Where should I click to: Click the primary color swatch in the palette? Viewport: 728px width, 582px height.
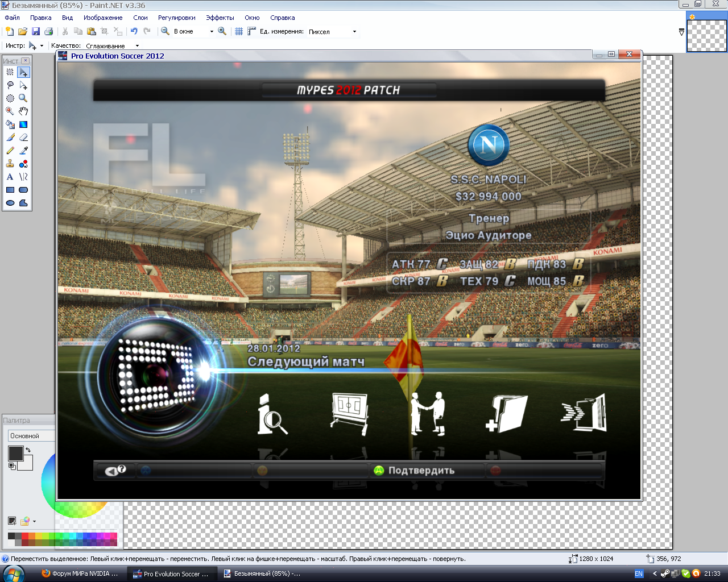point(15,453)
